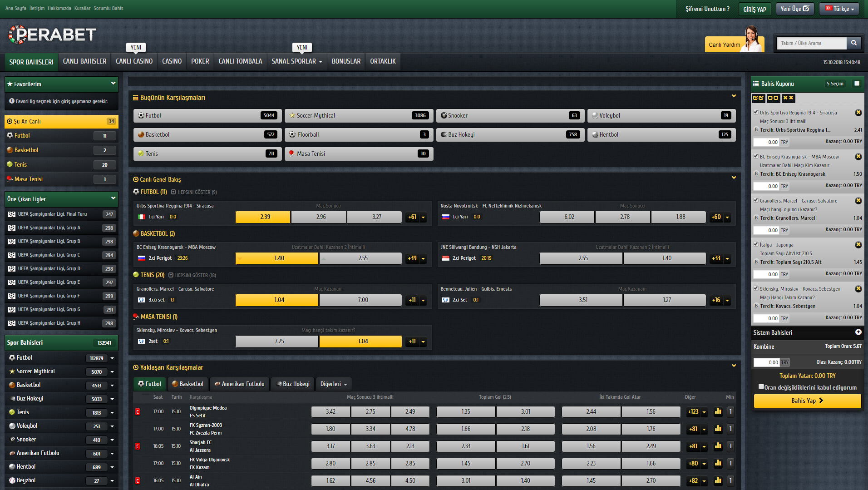
Task: Click the search magnifier icon
Action: [x=853, y=43]
